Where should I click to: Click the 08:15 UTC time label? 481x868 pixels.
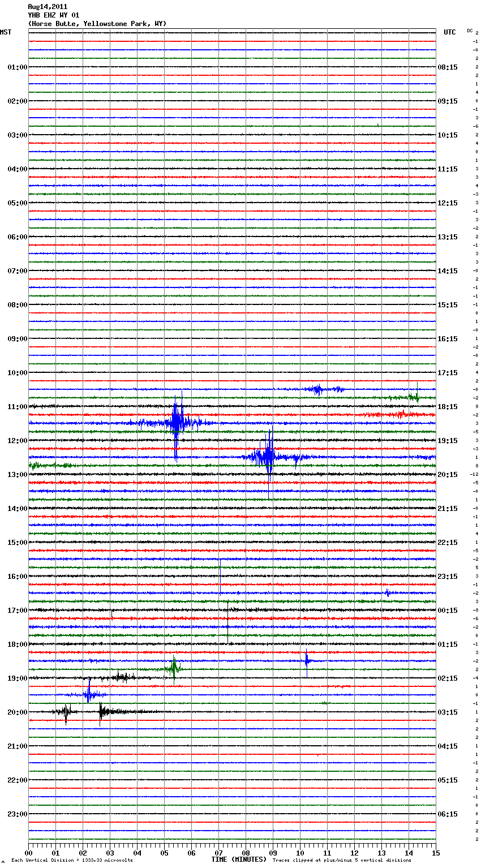coord(448,67)
